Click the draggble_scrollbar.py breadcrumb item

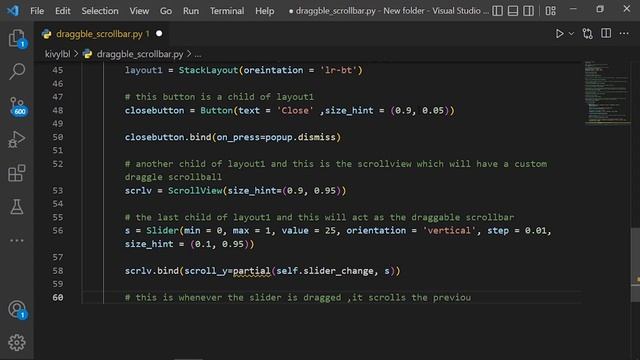[140, 54]
